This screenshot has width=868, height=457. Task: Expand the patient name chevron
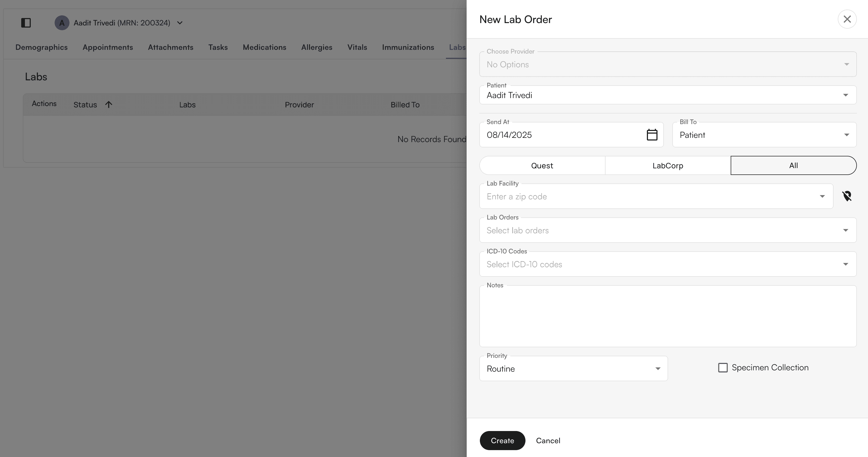point(180,23)
